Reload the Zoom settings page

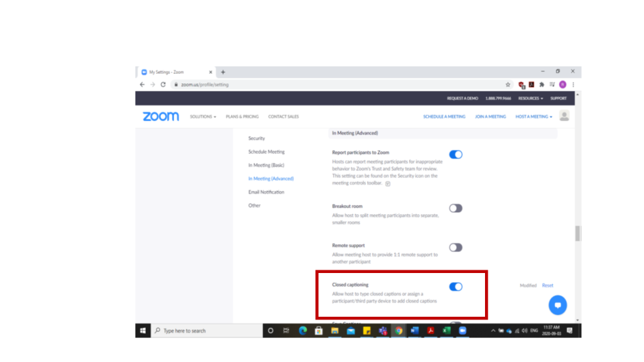(163, 85)
